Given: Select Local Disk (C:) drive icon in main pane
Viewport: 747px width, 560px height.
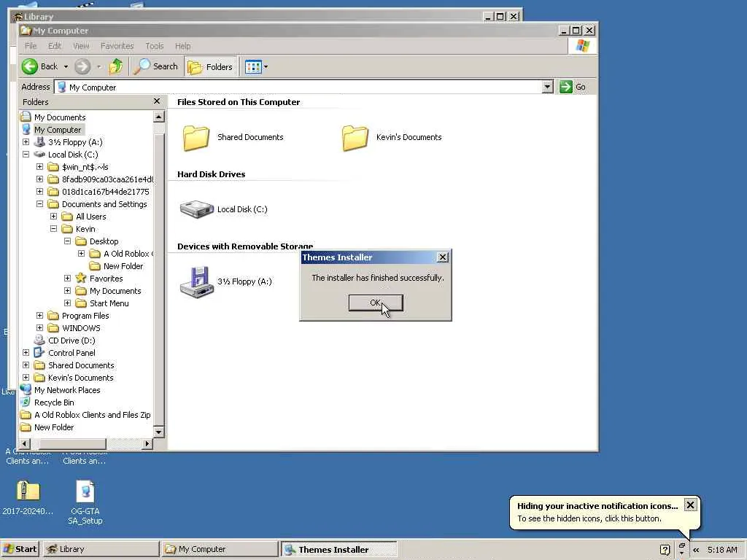Looking at the screenshot, I should (x=196, y=209).
